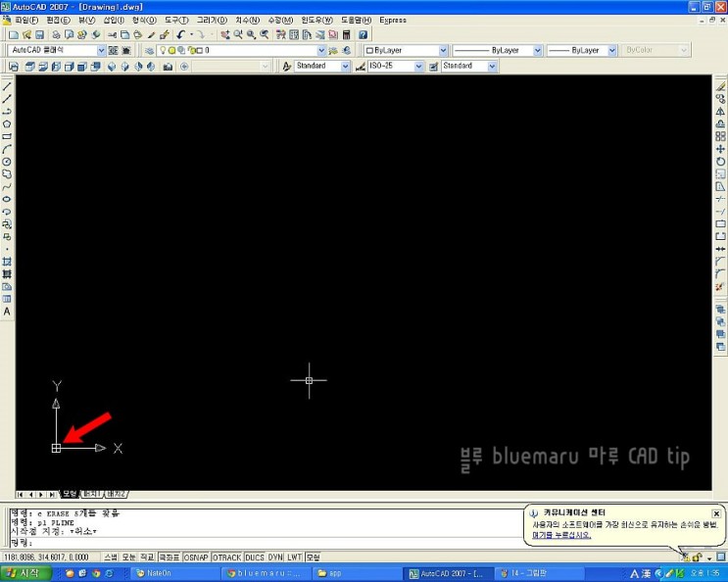728x582 pixels.
Task: Open the dimension style ISO-25 dropdown
Action: tap(418, 67)
